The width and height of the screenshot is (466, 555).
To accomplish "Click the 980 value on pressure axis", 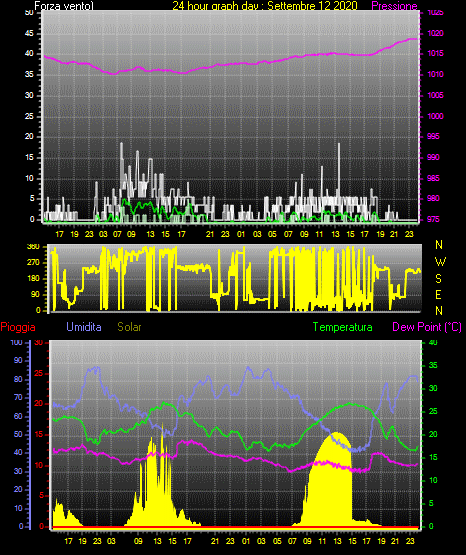I will coord(433,198).
